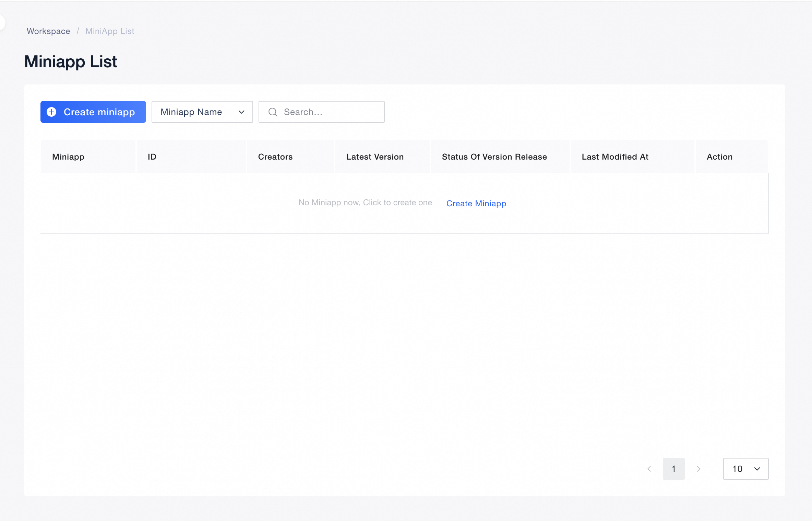
Task: Click Status Of Version Release header
Action: [500, 157]
